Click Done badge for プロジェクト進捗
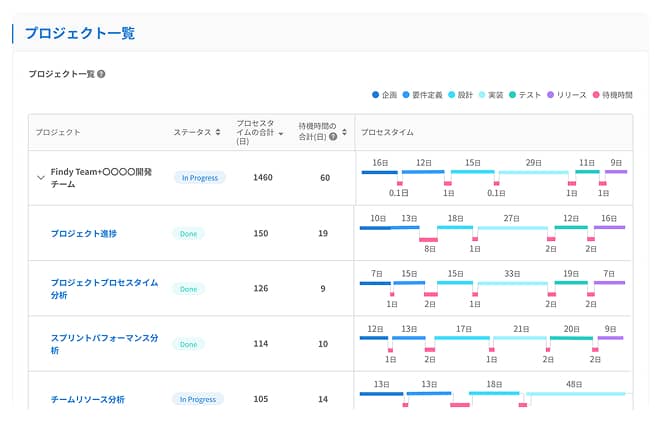Image resolution: width=662 pixels, height=422 pixels. pyautogui.click(x=188, y=233)
